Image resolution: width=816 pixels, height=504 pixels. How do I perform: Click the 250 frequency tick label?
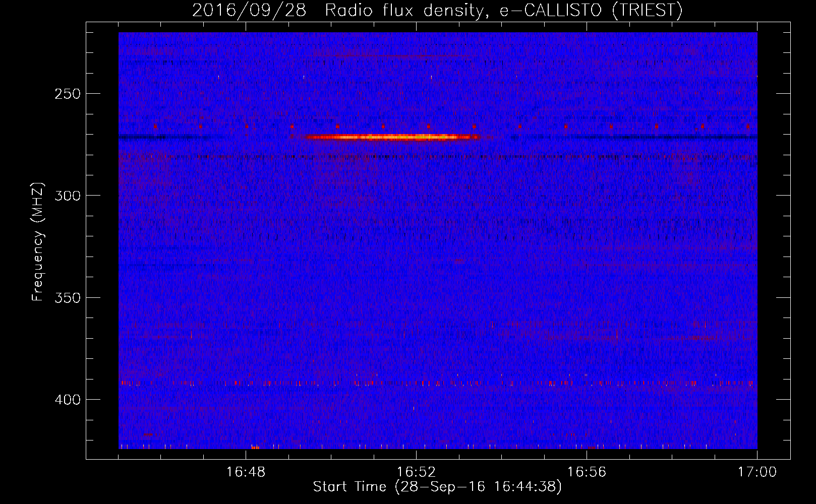click(x=68, y=94)
